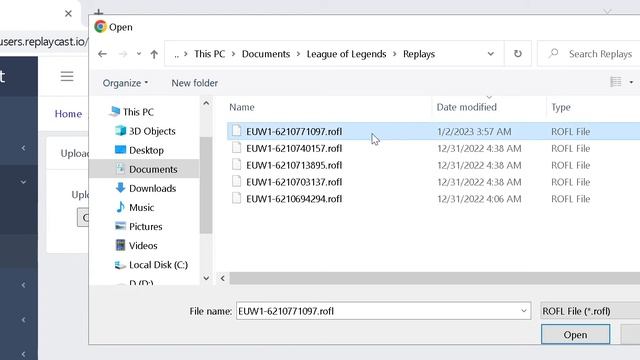
Task: Click the horizontal file list scrollbar
Action: coord(434,278)
